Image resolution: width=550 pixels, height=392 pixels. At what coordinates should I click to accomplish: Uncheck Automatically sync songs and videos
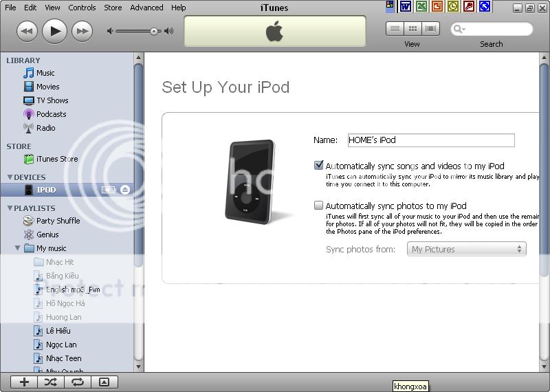(x=318, y=165)
